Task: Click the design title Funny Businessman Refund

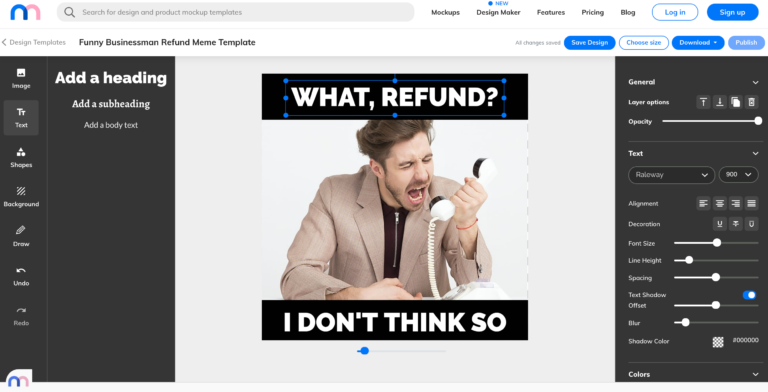Action: tap(167, 43)
